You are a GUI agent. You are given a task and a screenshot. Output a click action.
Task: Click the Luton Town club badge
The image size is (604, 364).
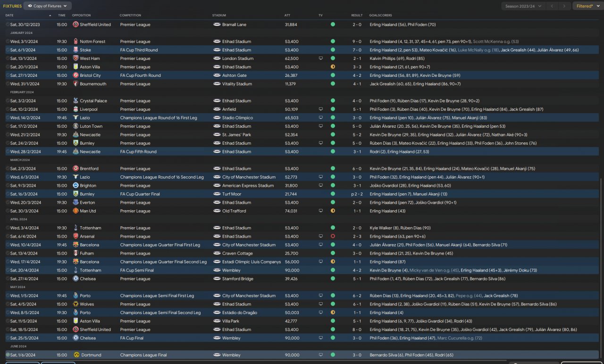coord(75,126)
